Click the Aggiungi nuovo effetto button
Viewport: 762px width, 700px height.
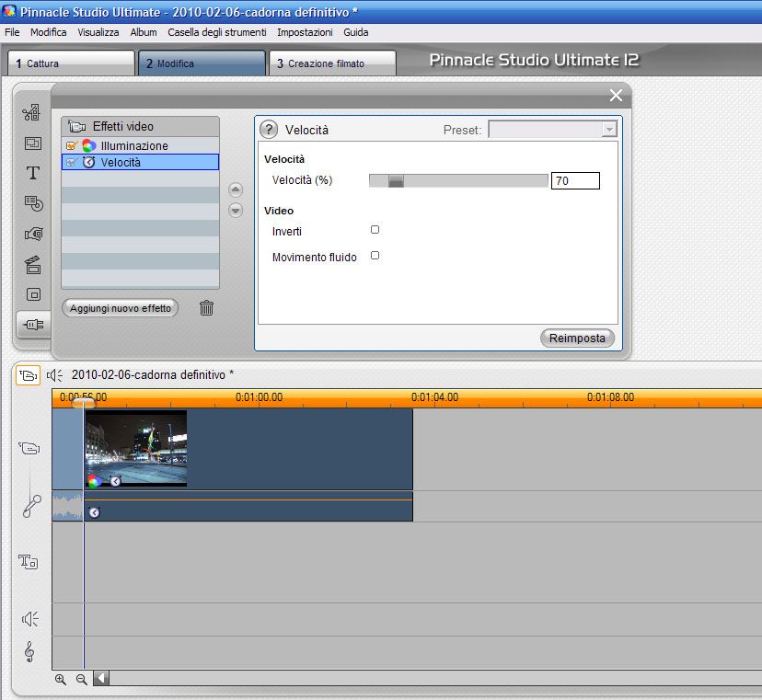[x=121, y=308]
